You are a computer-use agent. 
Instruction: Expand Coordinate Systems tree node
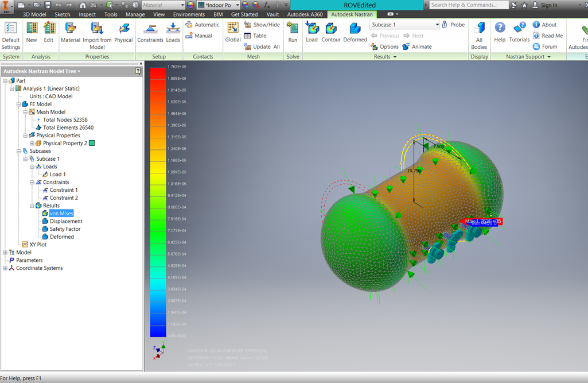pos(5,269)
